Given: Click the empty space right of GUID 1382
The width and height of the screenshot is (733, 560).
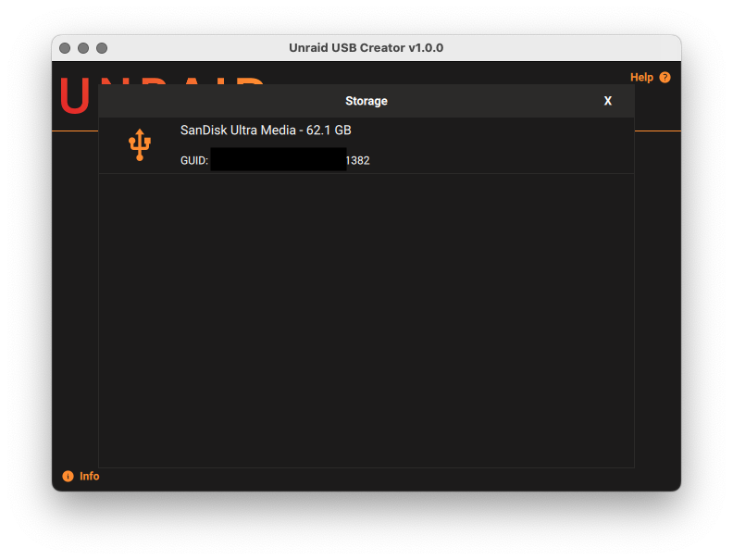Looking at the screenshot, I should tap(500, 160).
